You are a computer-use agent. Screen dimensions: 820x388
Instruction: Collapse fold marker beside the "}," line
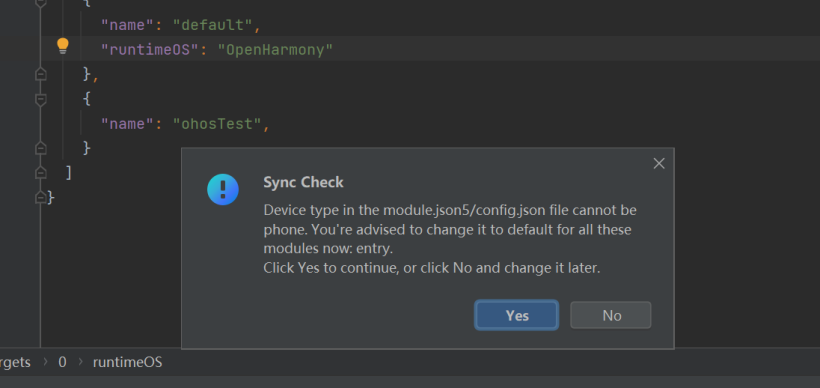click(x=41, y=74)
